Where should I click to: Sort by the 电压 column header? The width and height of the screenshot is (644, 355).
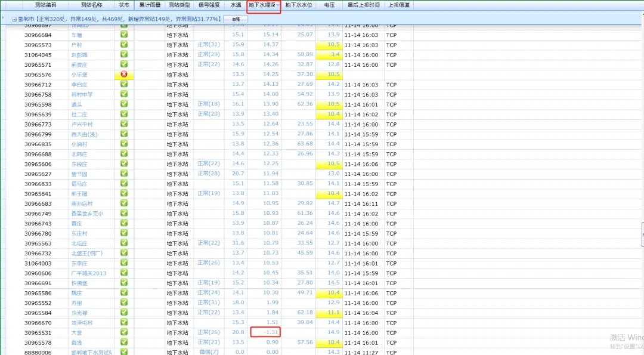[329, 5]
